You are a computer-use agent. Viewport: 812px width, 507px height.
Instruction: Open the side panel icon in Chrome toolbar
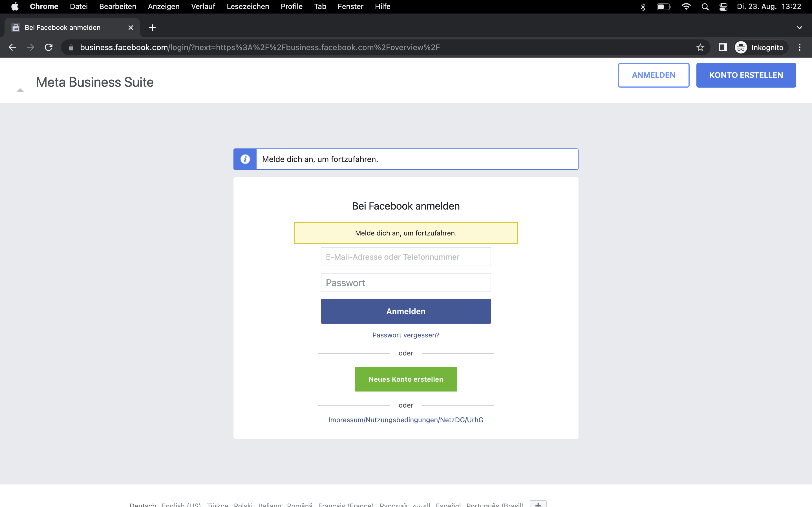pyautogui.click(x=723, y=47)
